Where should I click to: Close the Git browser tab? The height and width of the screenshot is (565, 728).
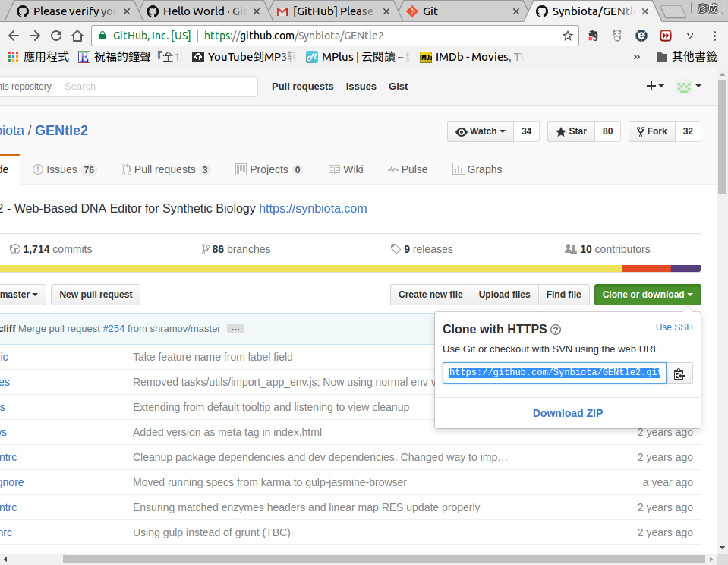515,11
